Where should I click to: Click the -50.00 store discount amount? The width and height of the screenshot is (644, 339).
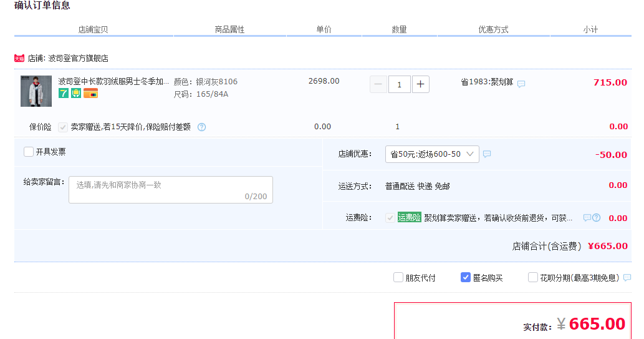[x=611, y=155]
